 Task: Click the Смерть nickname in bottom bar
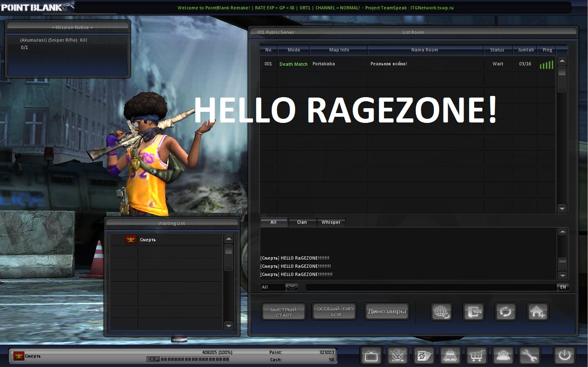[x=33, y=356]
